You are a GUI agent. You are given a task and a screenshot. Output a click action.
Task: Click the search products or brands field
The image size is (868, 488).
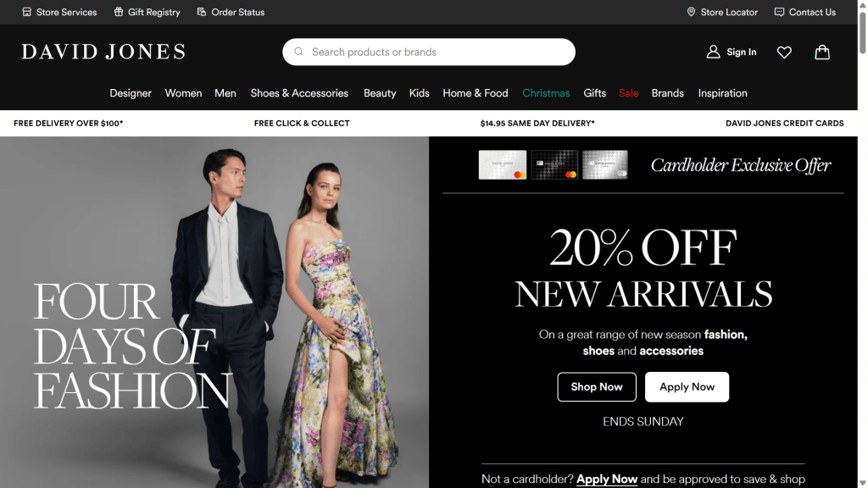437,52
